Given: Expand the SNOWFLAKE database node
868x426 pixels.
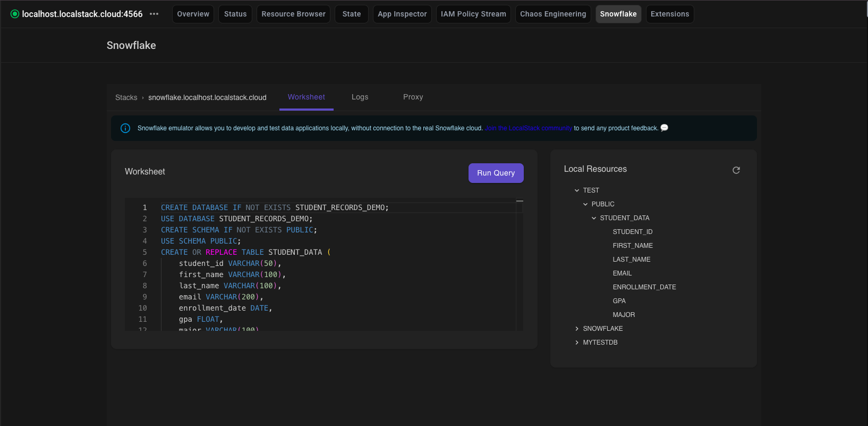Looking at the screenshot, I should click(577, 329).
